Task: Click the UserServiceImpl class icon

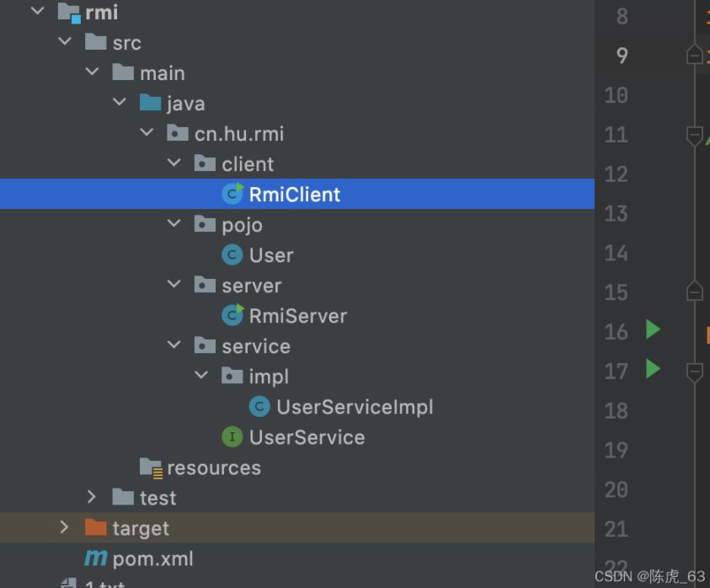Action: click(259, 406)
